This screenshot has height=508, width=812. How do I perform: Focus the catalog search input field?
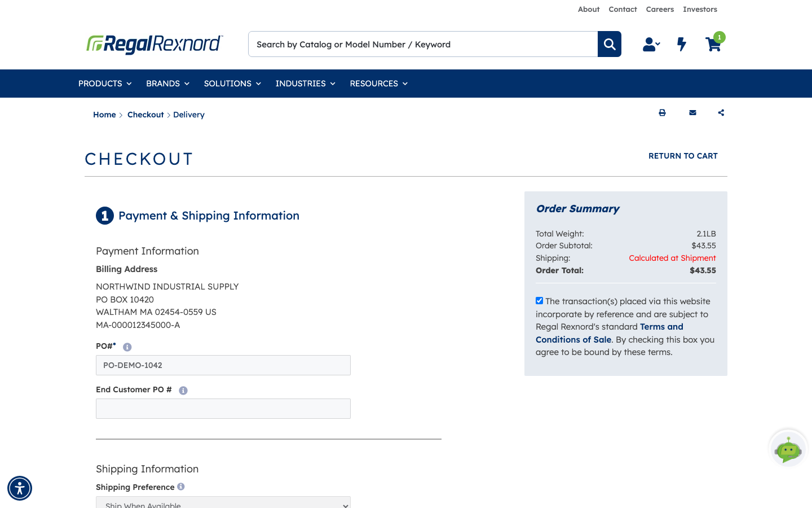click(x=423, y=44)
